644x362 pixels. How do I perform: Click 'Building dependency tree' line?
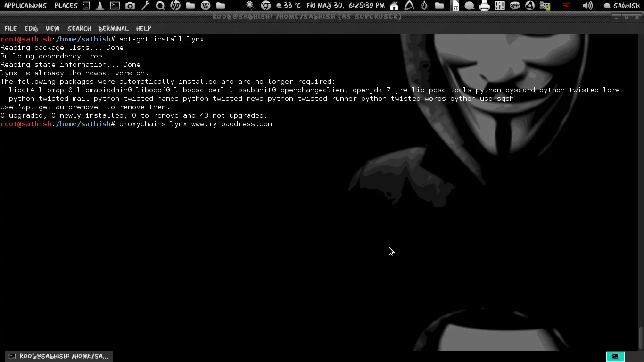(x=51, y=56)
